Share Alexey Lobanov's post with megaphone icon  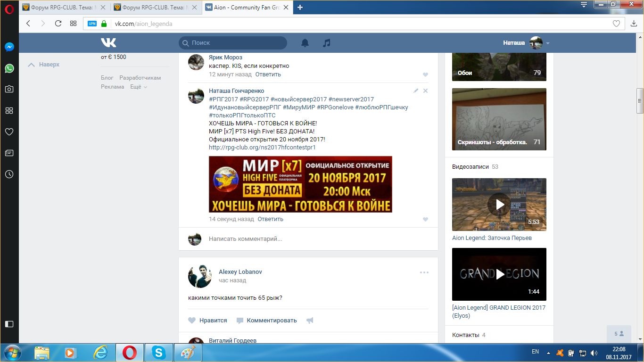click(310, 321)
